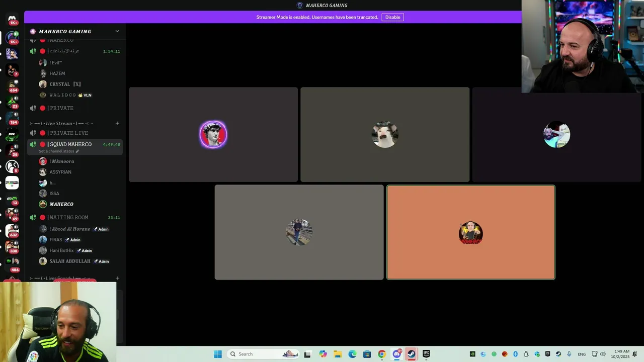The height and width of the screenshot is (362, 644).
Task: Open server icon with 654 badge
Action: coord(12,86)
